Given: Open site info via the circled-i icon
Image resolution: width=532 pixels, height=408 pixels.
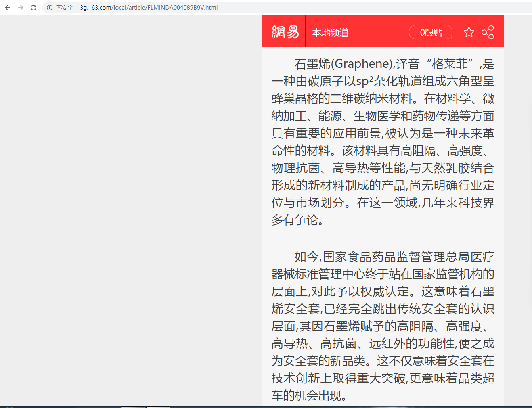Looking at the screenshot, I should click(x=50, y=8).
